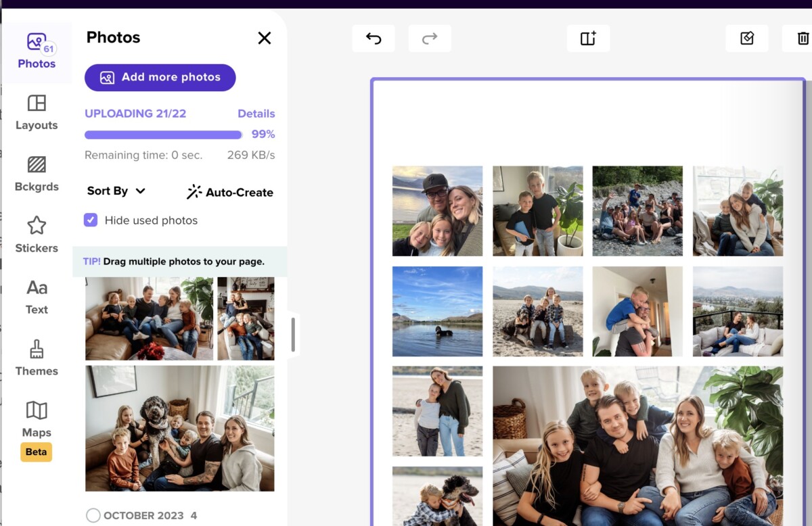Viewport: 812px width, 526px height.
Task: Uncheck Hide used photos
Action: tap(93, 220)
